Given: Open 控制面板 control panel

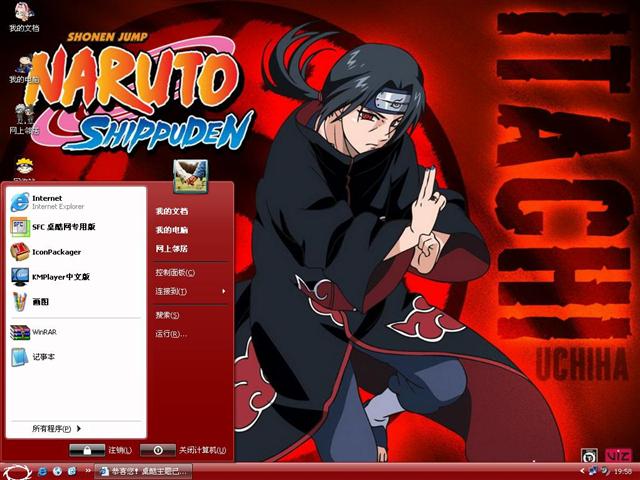Looking at the screenshot, I should click(x=175, y=272).
